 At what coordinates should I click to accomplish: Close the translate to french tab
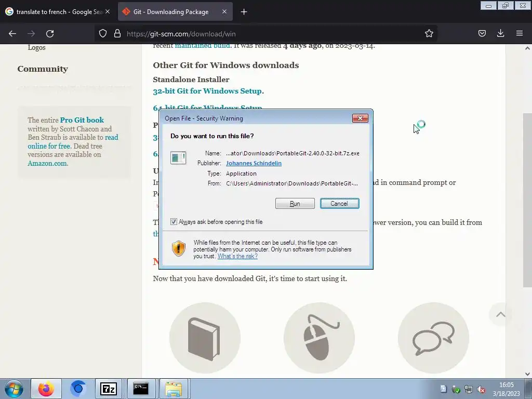coord(108,11)
